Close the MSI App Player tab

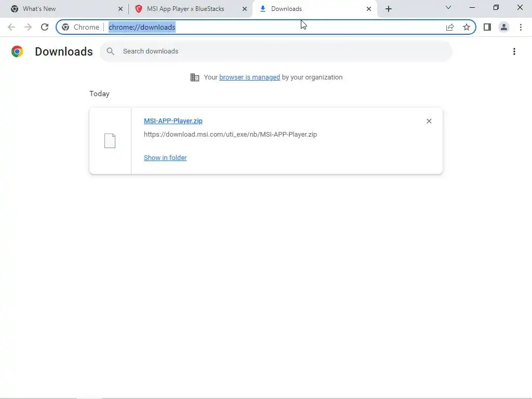[245, 9]
